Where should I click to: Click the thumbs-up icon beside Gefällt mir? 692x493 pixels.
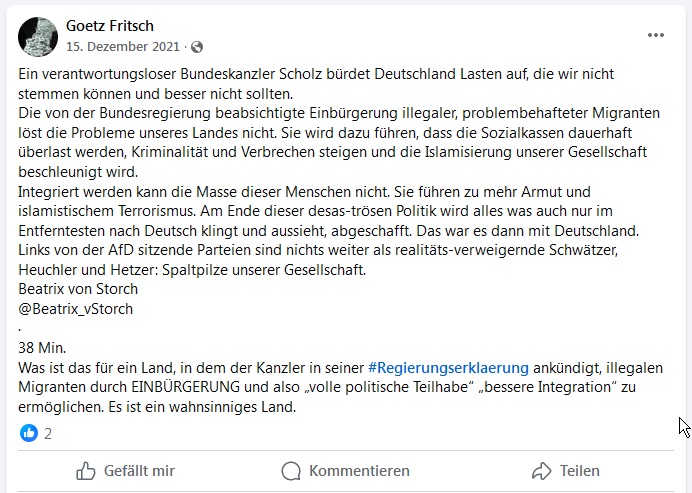[86, 471]
